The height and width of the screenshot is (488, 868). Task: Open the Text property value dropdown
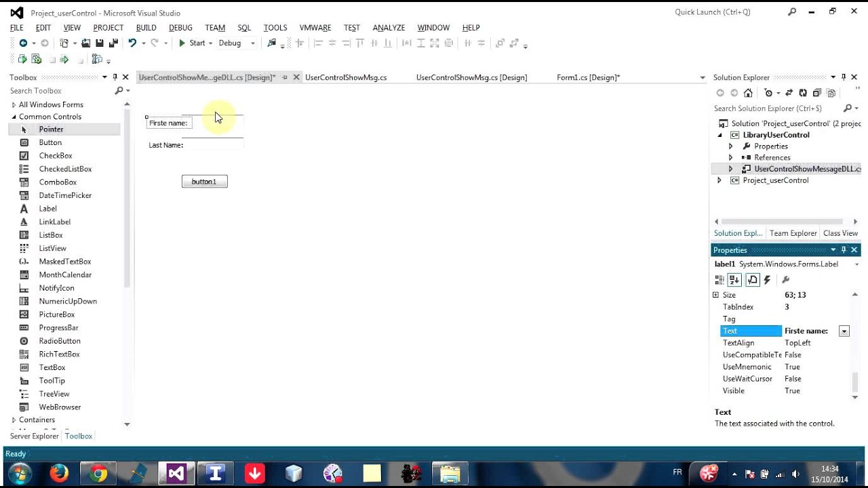point(844,331)
